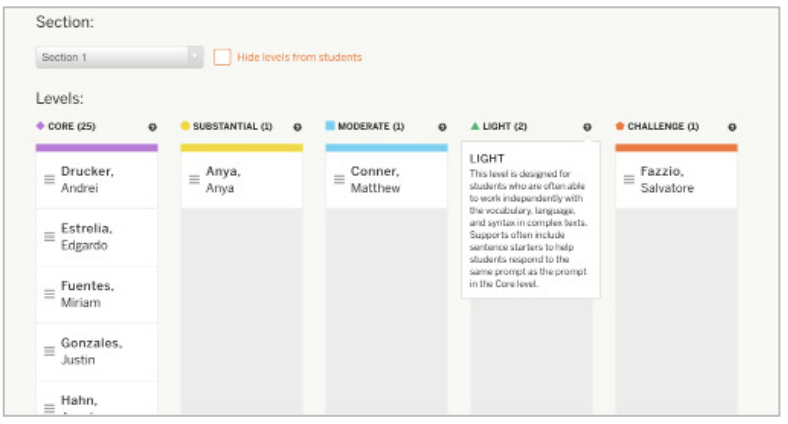
Task: Click drag handle for Fazzio, Salvatore
Action: coord(629,179)
